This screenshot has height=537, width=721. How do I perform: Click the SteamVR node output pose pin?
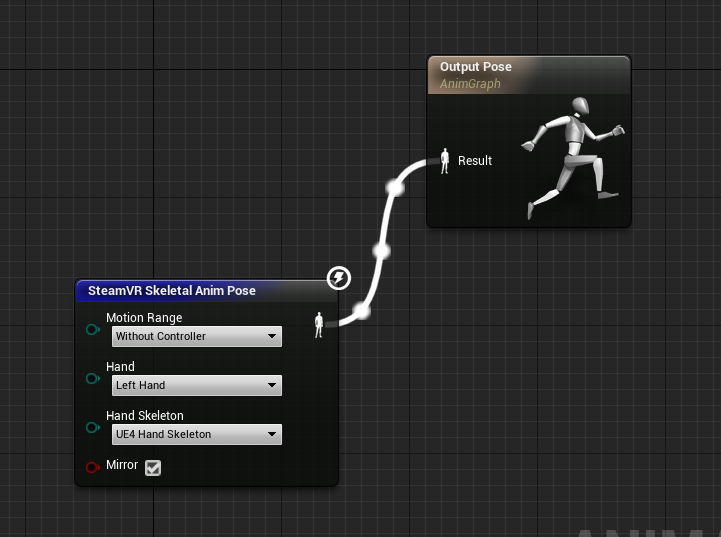pyautogui.click(x=319, y=325)
